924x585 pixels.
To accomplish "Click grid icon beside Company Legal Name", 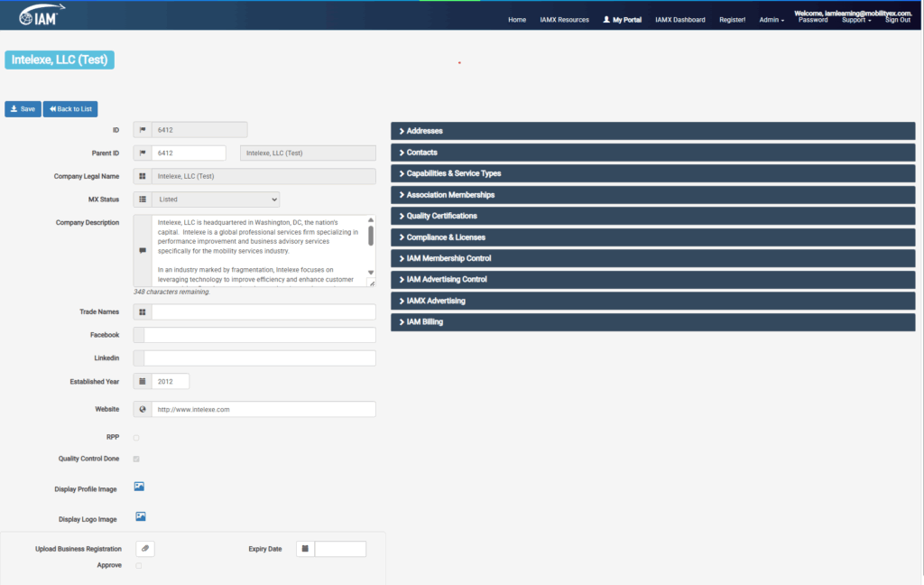I will click(143, 176).
